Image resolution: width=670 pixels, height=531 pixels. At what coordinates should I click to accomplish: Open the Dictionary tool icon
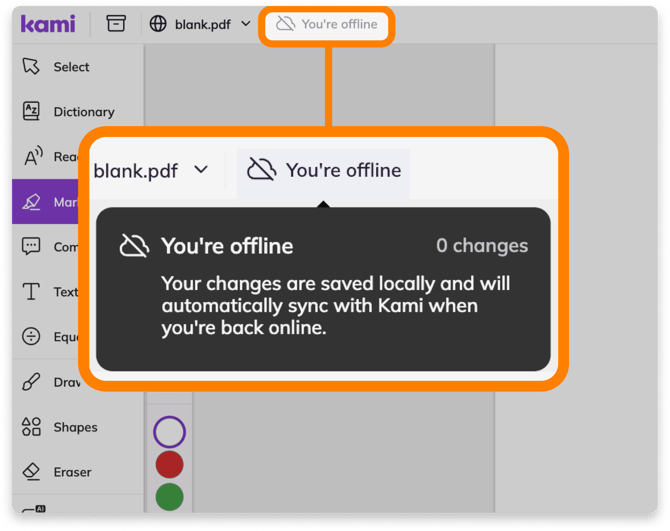[31, 111]
